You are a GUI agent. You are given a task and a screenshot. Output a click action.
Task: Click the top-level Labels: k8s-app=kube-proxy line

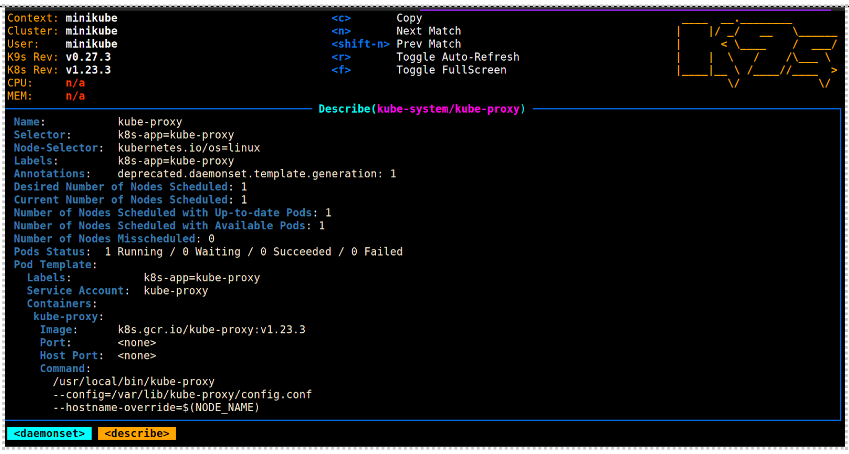coord(124,161)
